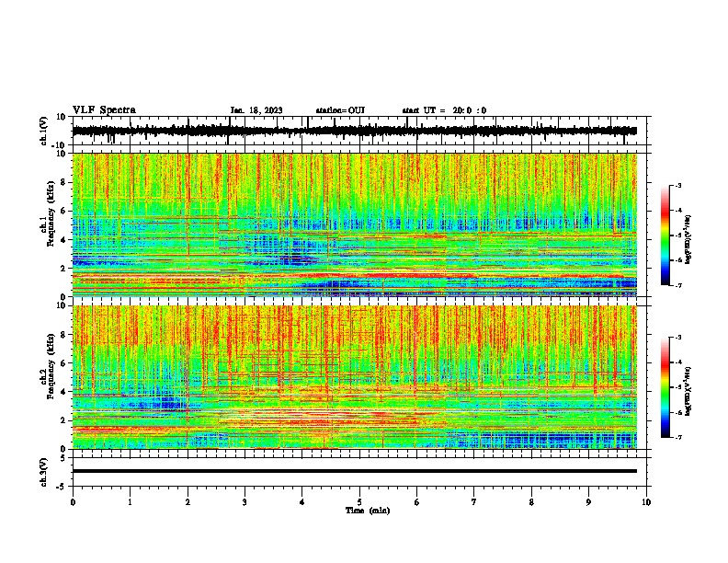Click the time axis tick label "1"
728x563 pixels.
[x=130, y=502]
